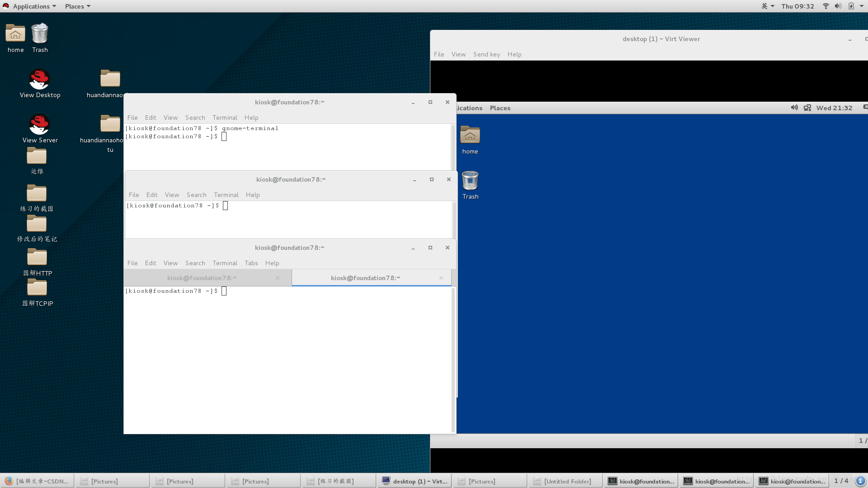Open the Terminal menu in the tabbed terminal
The width and height of the screenshot is (868, 488).
point(225,263)
